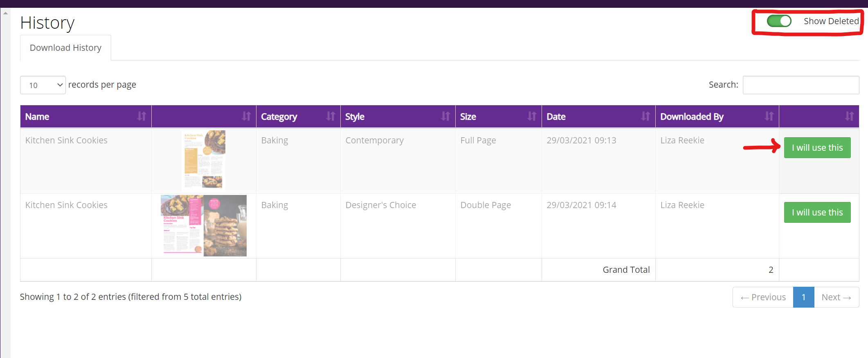Click into the Search input field
This screenshot has width=868, height=358.
pos(801,85)
